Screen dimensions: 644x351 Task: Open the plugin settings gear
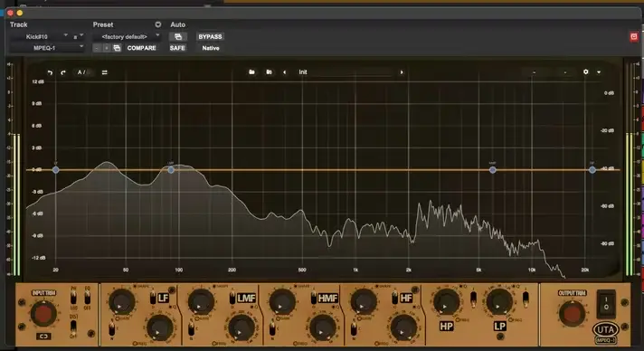(586, 72)
